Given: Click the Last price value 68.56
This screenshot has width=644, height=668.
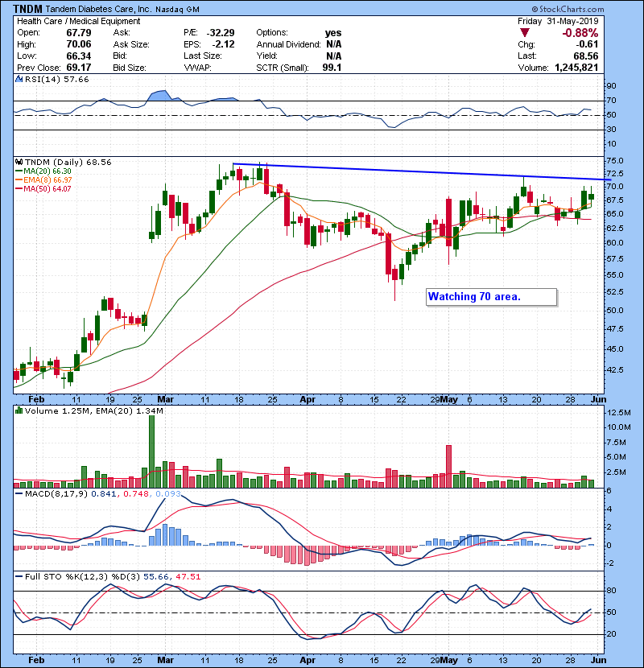Looking at the screenshot, I should point(585,56).
